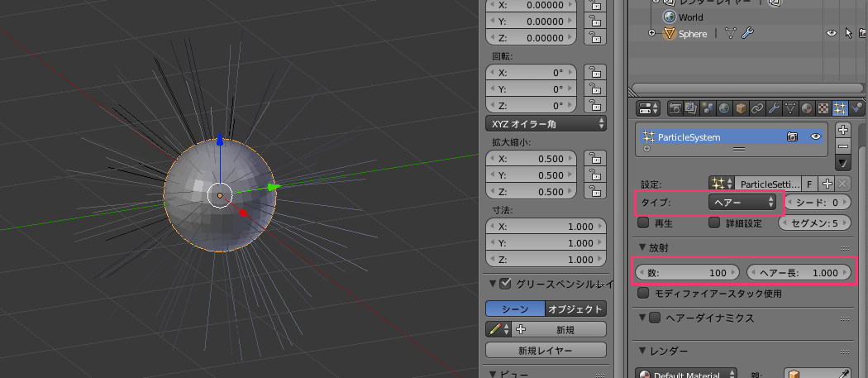Disable the グリースペンシル checkbox
Screen dimensions: 868x378
coord(506,285)
